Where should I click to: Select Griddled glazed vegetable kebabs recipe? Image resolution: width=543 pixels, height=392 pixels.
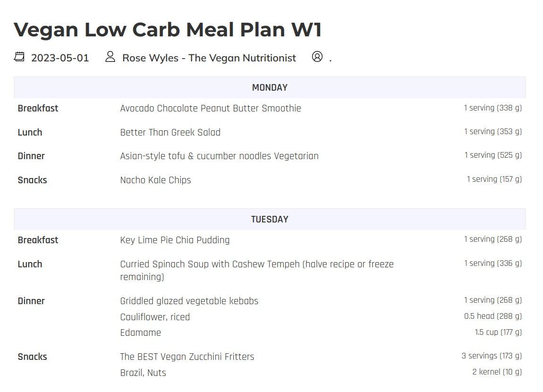(189, 301)
